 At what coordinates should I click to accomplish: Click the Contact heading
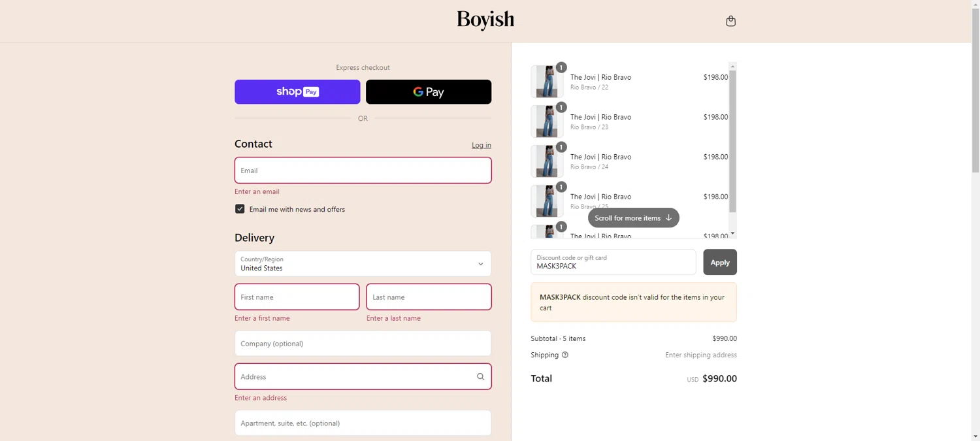[253, 144]
